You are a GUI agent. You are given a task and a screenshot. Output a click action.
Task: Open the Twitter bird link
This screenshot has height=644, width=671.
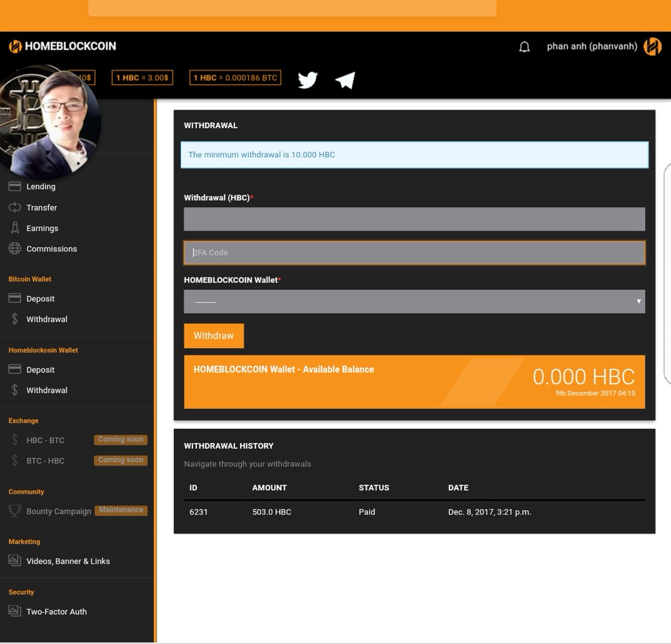[x=308, y=80]
